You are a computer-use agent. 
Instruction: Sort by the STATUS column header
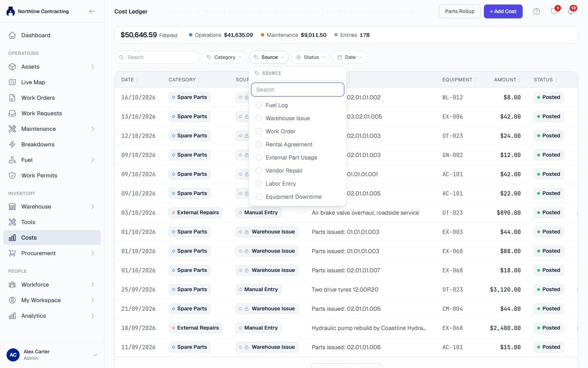pyautogui.click(x=545, y=80)
